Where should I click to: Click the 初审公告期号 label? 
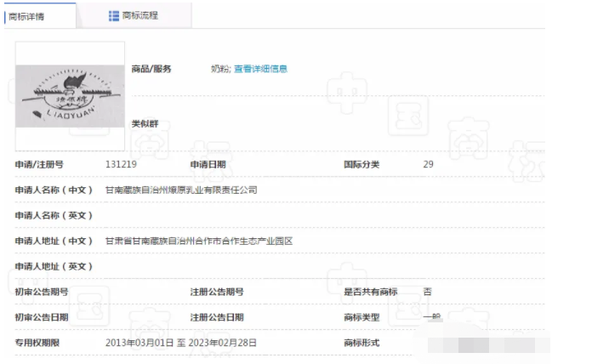click(42, 292)
